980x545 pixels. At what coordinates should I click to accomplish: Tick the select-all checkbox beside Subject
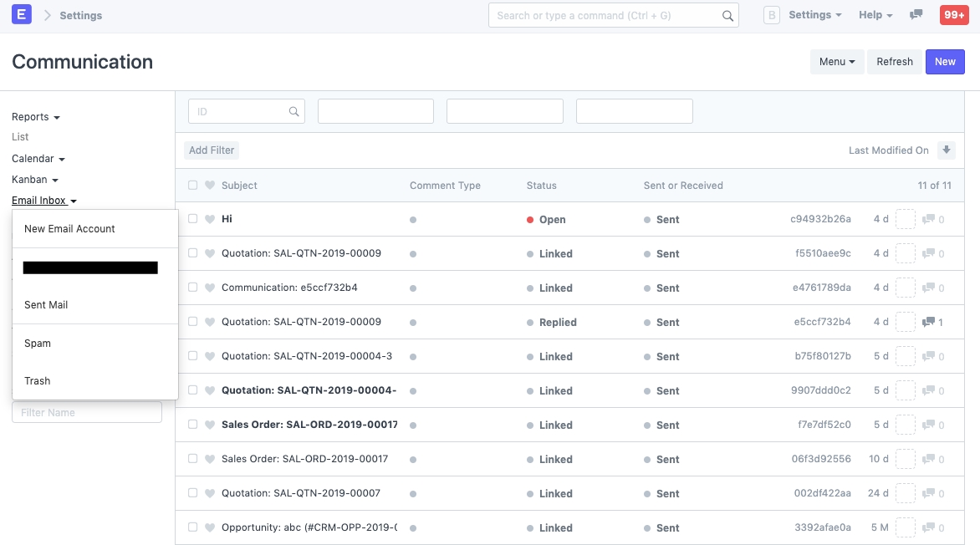192,186
